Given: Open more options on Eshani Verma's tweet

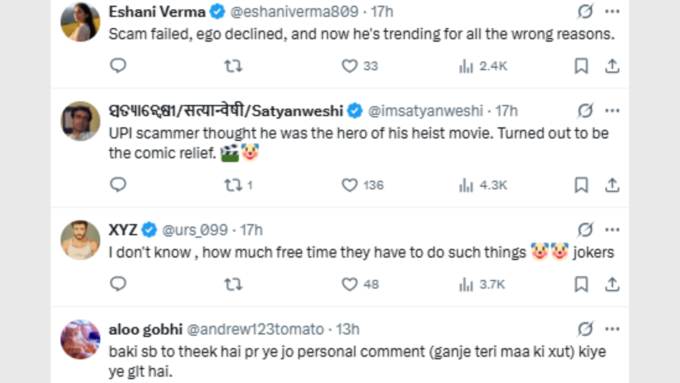Looking at the screenshot, I should point(612,11).
